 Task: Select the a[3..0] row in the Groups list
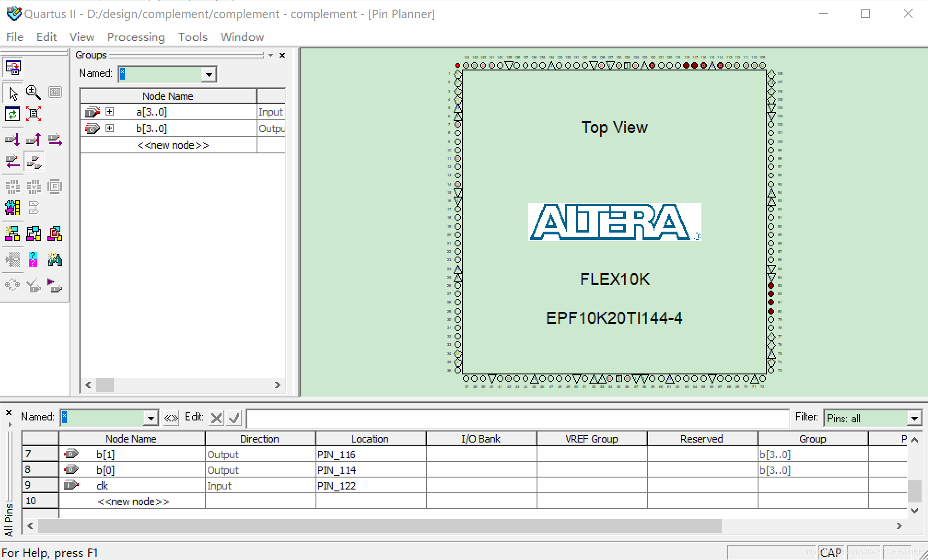[x=183, y=112]
